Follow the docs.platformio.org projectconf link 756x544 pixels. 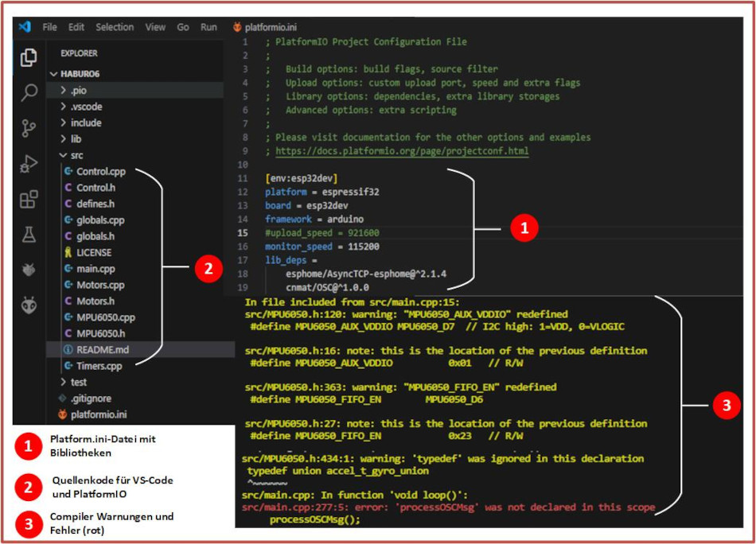click(x=402, y=151)
